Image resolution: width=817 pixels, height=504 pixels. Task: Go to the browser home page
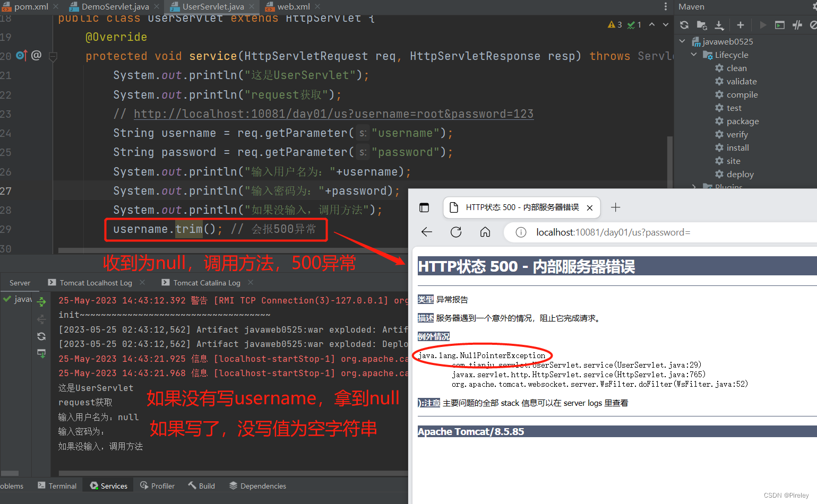pyautogui.click(x=485, y=232)
